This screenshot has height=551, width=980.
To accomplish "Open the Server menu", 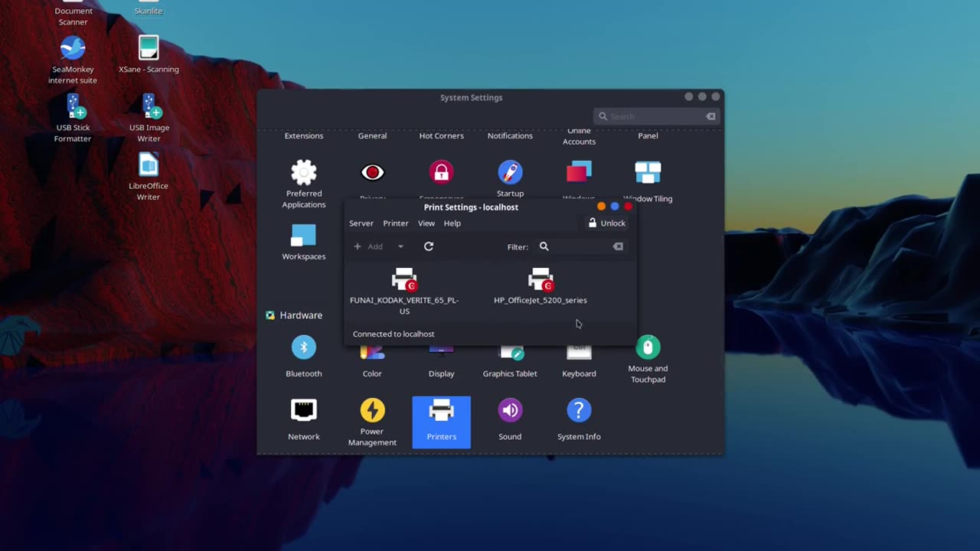I will click(x=361, y=223).
